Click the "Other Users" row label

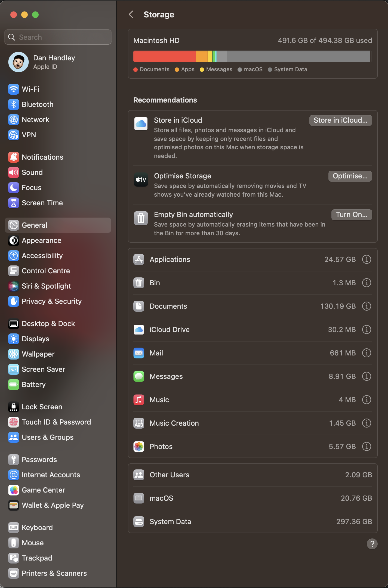(x=169, y=475)
